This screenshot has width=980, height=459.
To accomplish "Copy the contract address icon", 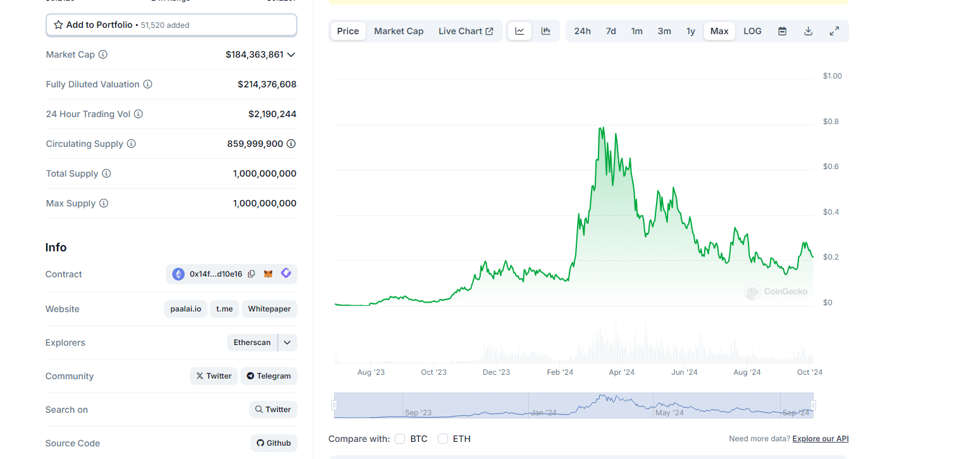I will (x=251, y=274).
